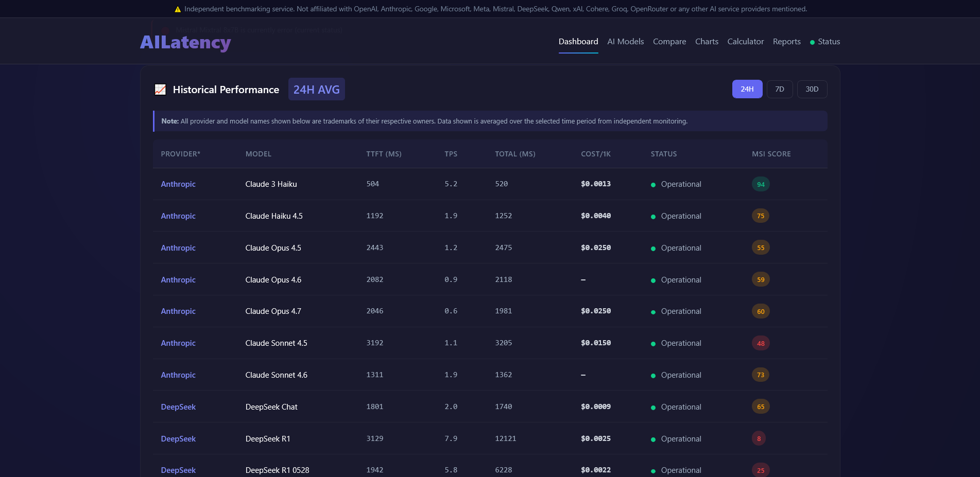Click MSI score badge 48 for Claude Sonnet 4.5
The height and width of the screenshot is (477, 980).
[x=761, y=343]
